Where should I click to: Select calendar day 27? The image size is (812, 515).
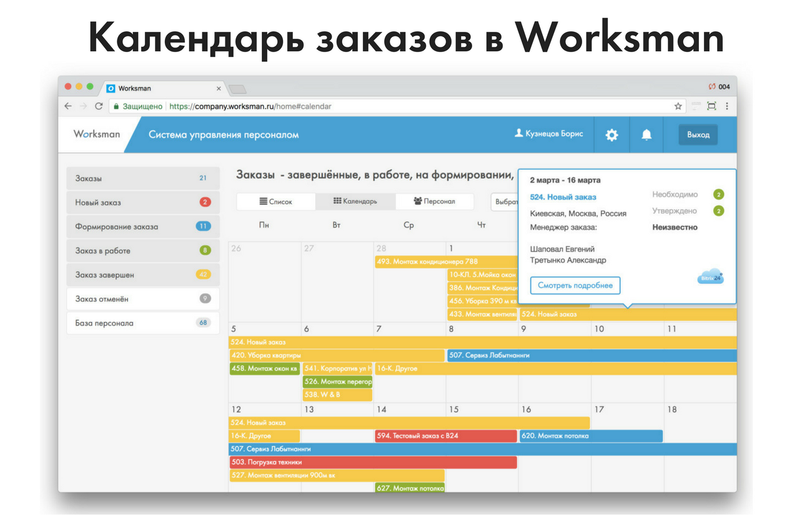[x=309, y=248]
